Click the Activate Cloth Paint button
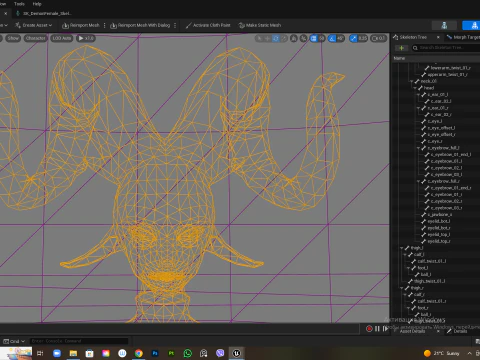The width and height of the screenshot is (480, 360). tap(208, 25)
